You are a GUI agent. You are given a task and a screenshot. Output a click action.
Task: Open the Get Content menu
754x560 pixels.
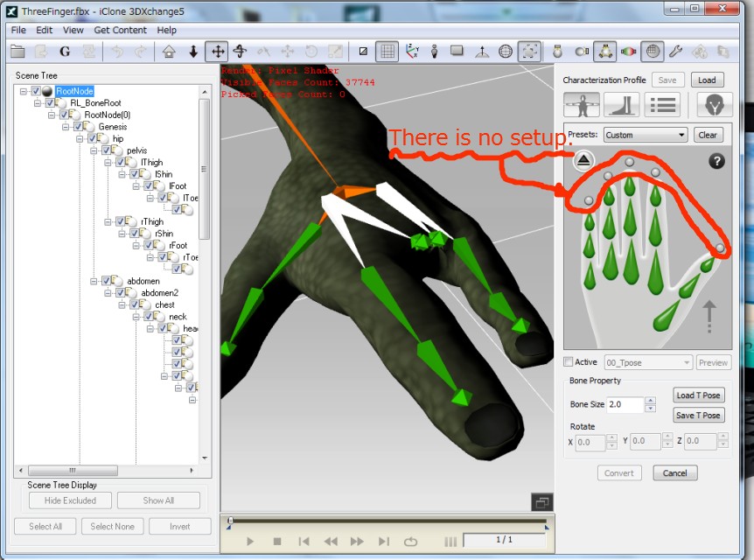coord(120,30)
